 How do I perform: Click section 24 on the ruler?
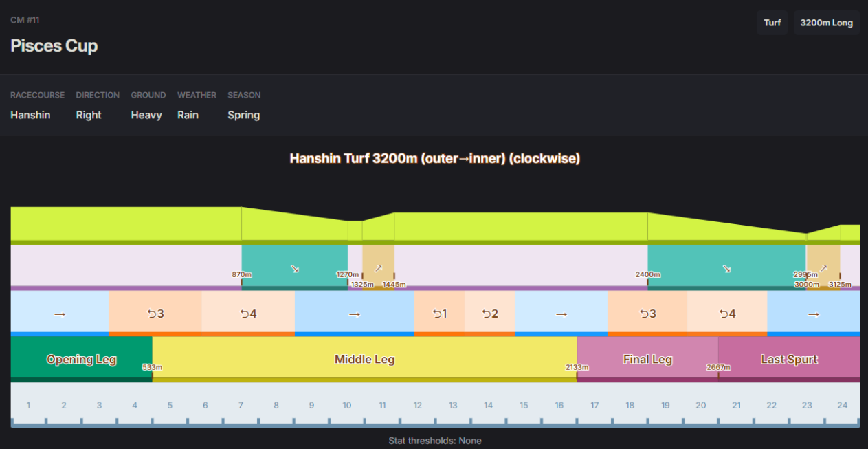(842, 405)
